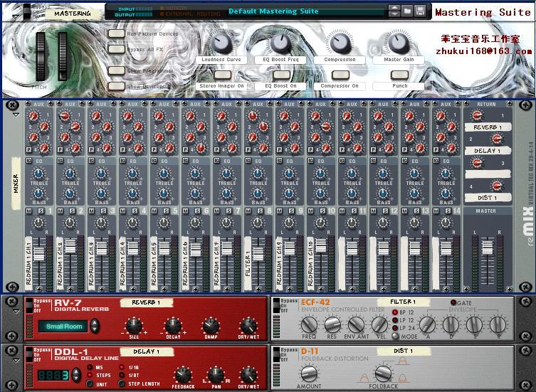The width and height of the screenshot is (536, 392).
Task: Click the ECF-42 Freq knob
Action: coord(309,324)
